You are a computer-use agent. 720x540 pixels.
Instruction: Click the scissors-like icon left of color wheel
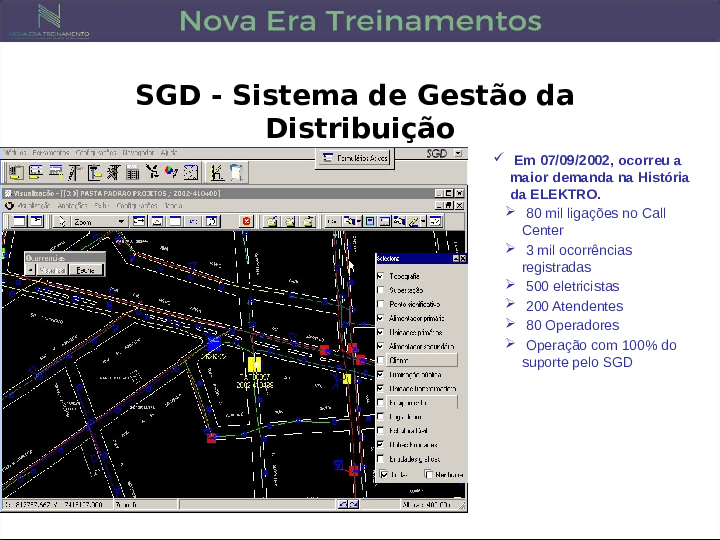[x=152, y=172]
